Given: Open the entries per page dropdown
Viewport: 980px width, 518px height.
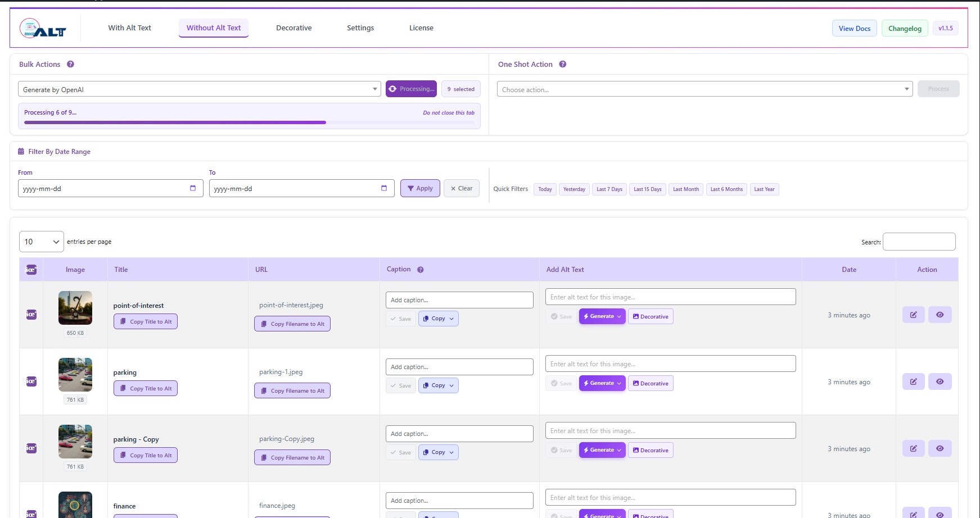Looking at the screenshot, I should 41,242.
